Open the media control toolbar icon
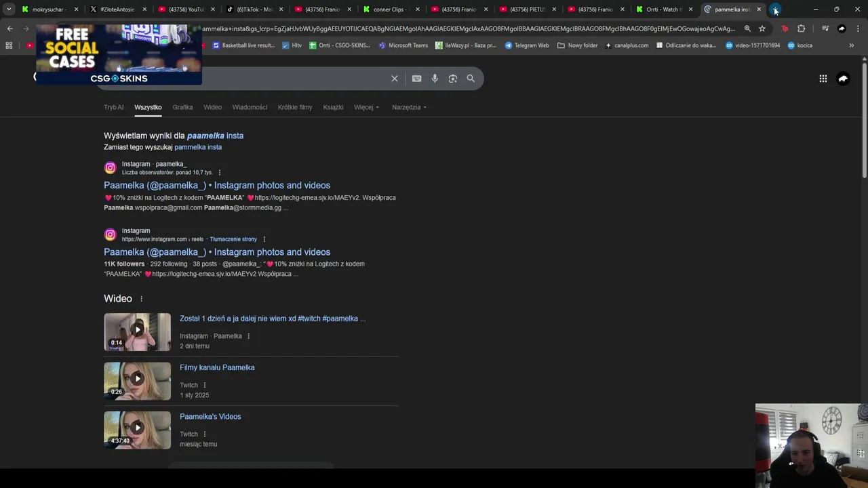 (825, 28)
